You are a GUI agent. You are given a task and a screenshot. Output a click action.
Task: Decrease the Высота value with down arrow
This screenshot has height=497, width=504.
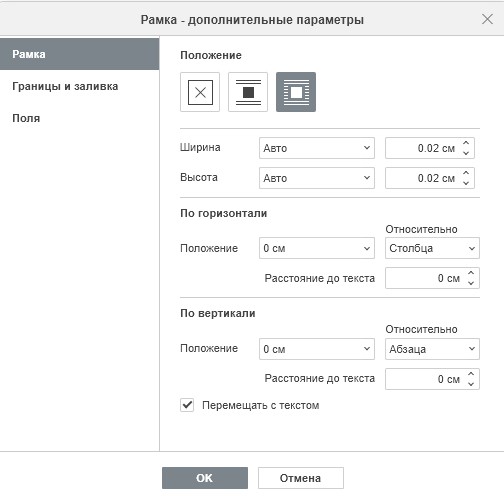pos(466,183)
